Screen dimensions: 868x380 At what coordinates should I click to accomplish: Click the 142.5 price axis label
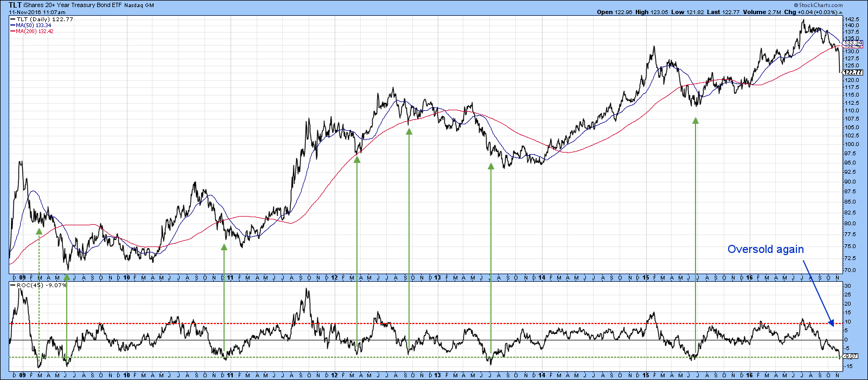point(852,19)
